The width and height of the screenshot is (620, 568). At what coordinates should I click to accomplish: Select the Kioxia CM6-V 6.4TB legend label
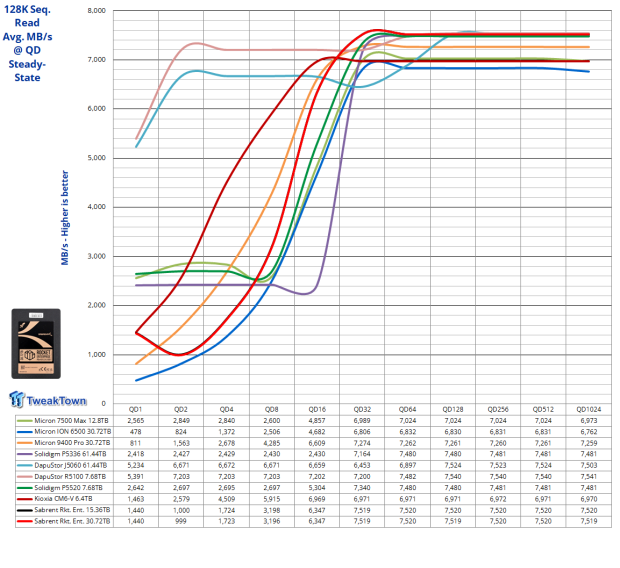pyautogui.click(x=63, y=499)
